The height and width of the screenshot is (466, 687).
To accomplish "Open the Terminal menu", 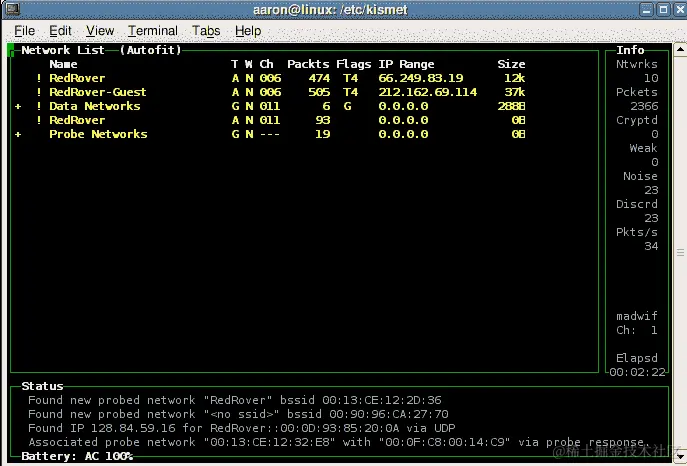I will point(153,31).
